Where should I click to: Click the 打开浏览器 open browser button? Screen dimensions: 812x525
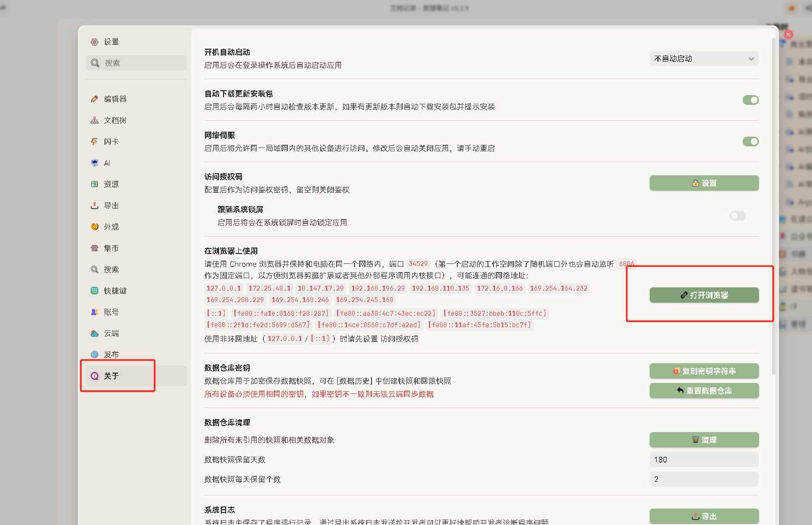tap(704, 295)
